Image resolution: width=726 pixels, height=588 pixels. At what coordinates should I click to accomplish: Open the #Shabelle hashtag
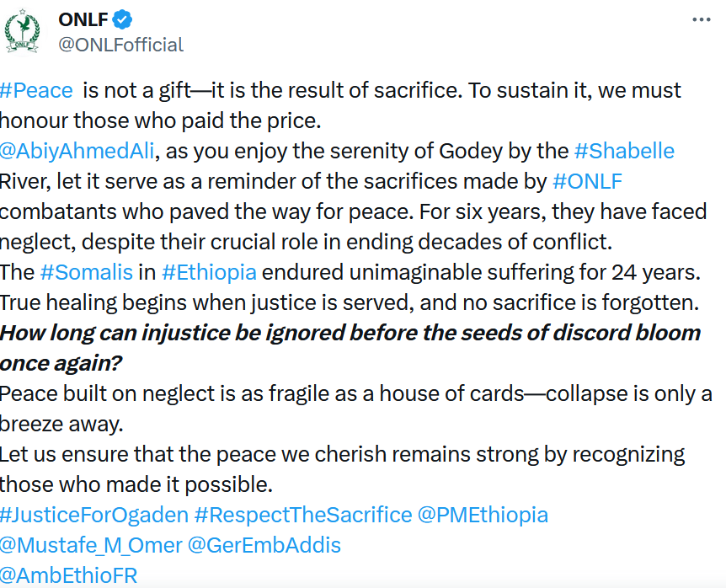(624, 151)
